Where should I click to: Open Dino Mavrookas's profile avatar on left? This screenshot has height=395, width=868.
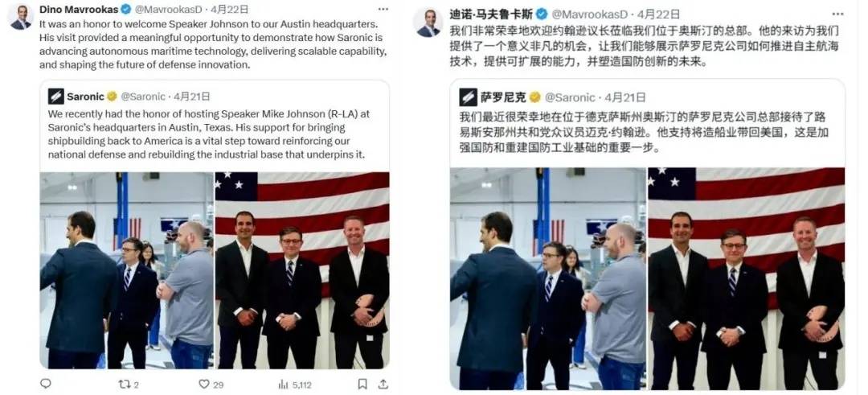coord(20,17)
